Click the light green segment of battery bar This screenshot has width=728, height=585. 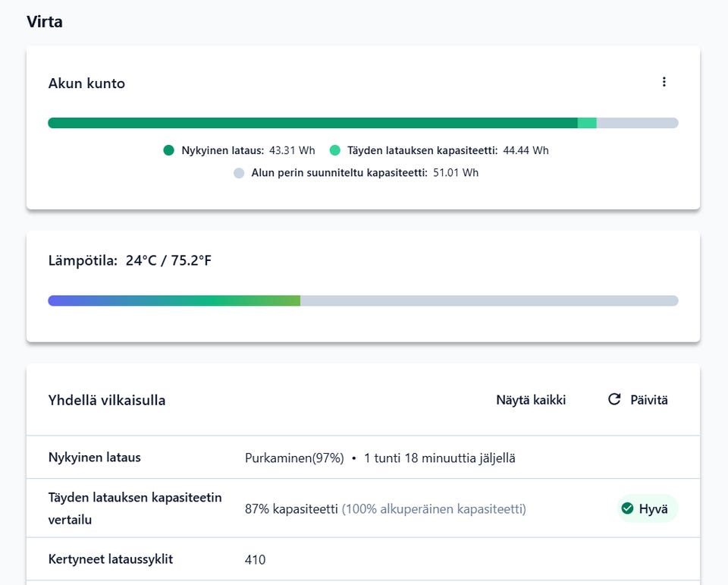[587, 123]
